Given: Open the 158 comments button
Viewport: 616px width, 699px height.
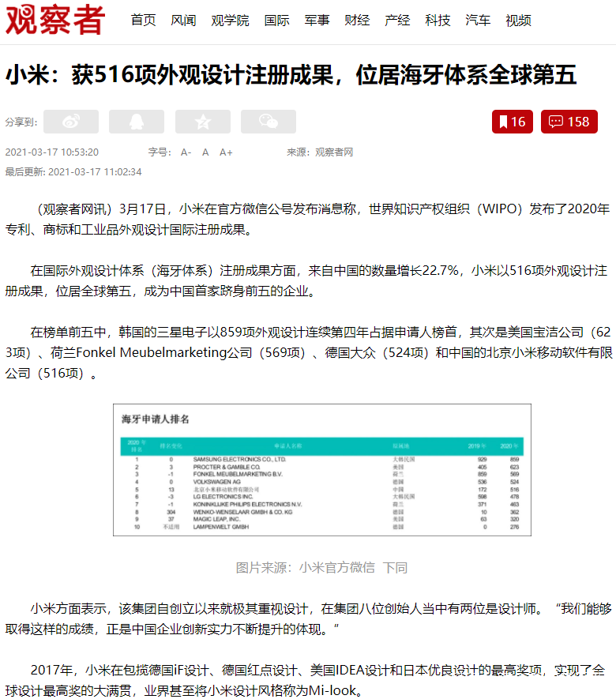Looking at the screenshot, I should coord(569,122).
